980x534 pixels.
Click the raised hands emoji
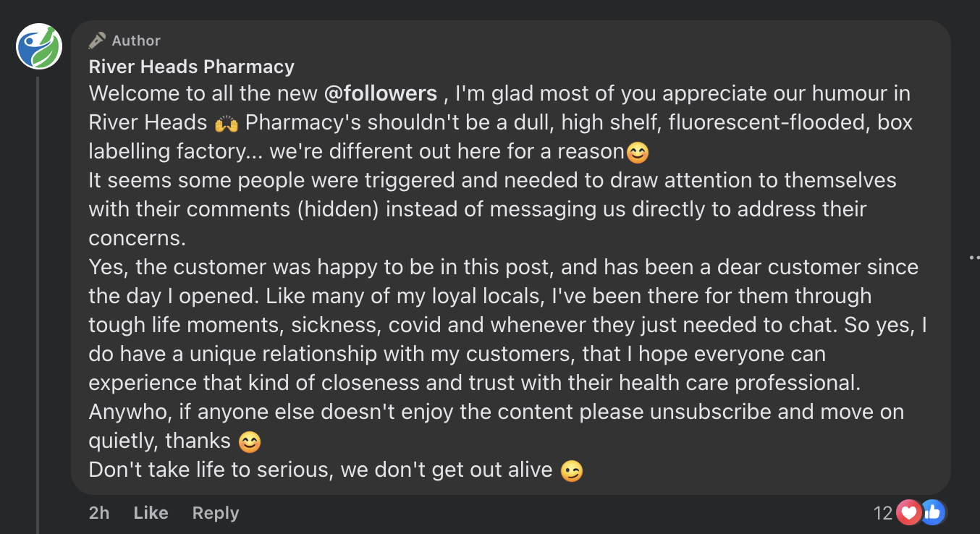coord(227,123)
